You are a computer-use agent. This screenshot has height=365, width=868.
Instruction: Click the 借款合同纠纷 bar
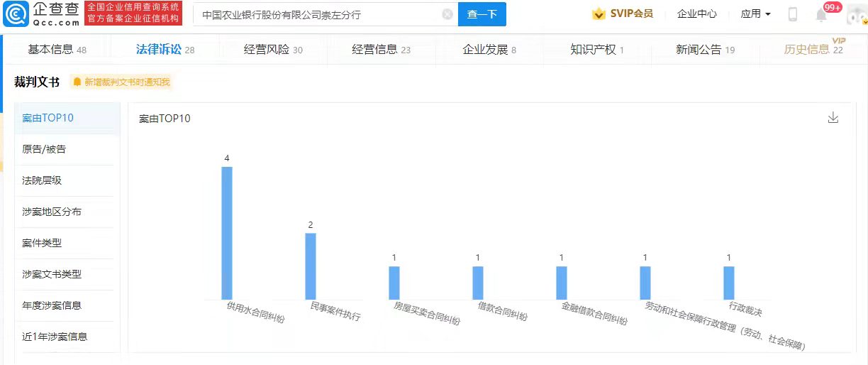click(478, 283)
